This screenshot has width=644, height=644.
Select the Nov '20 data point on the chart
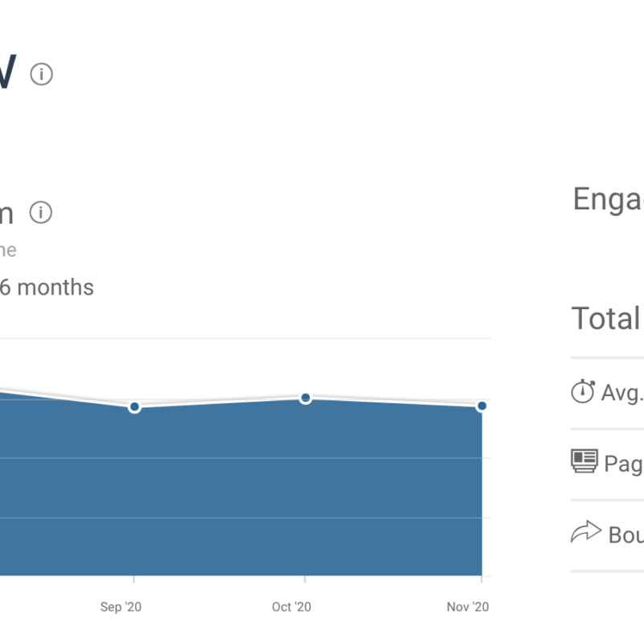coord(481,406)
